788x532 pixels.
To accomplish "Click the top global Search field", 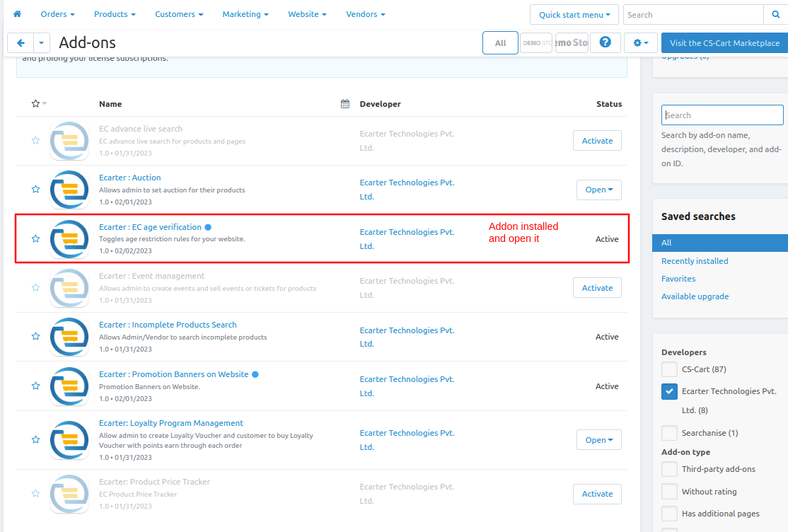I will click(693, 15).
